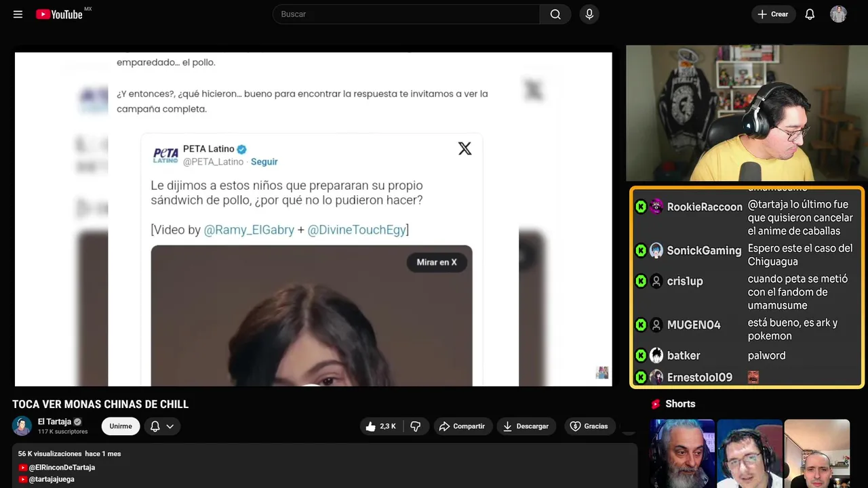Click the '56 K visualizaciones' text
Image resolution: width=868 pixels, height=488 pixels.
click(50, 453)
